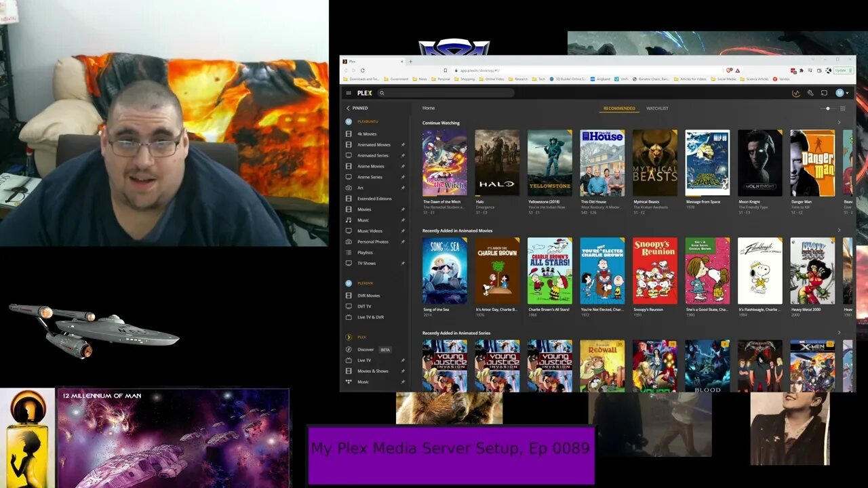Click the Discover compass icon

349,350
